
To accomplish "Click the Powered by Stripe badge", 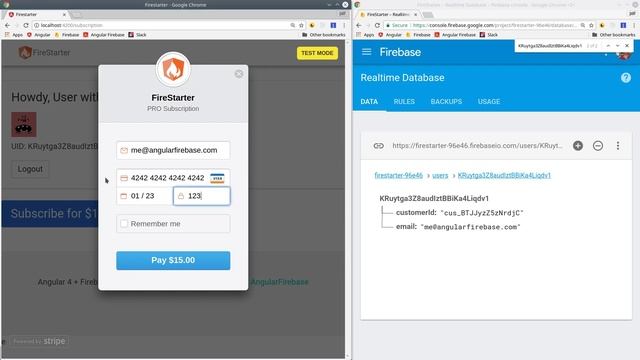I will pyautogui.click(x=39, y=341).
